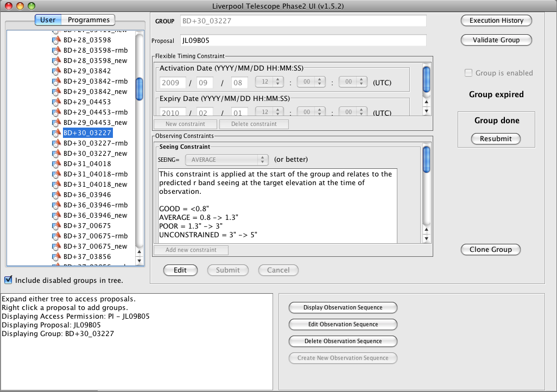The height and width of the screenshot is (392, 557).
Task: Click the icon beside BD+29_03842
Action: coord(56,71)
